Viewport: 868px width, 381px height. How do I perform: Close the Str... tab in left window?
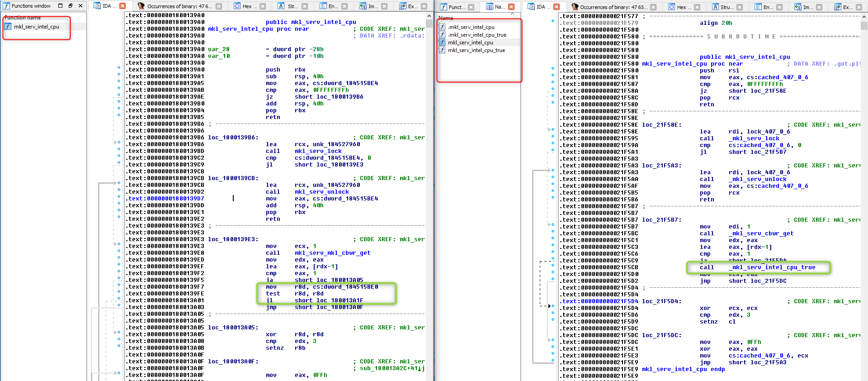305,6
